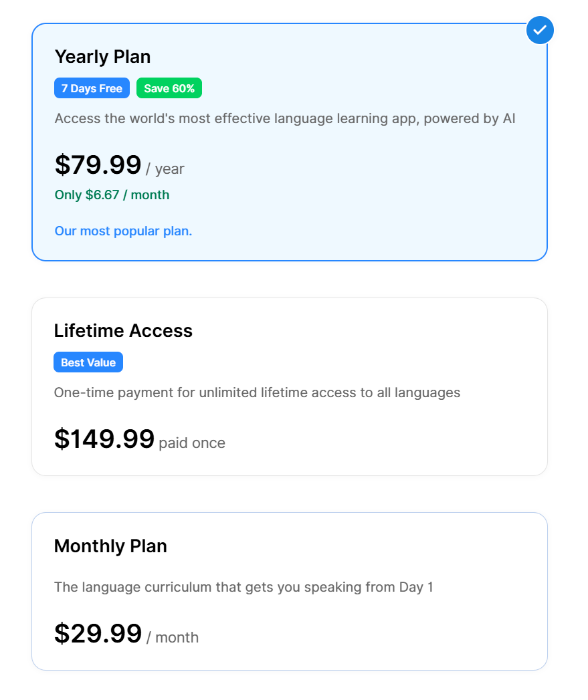Click the Save 60% badge
Image resolution: width=588 pixels, height=700 pixels.
(x=169, y=88)
